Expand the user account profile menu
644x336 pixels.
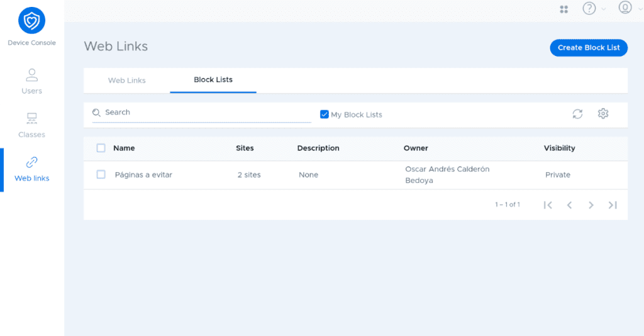pyautogui.click(x=625, y=8)
